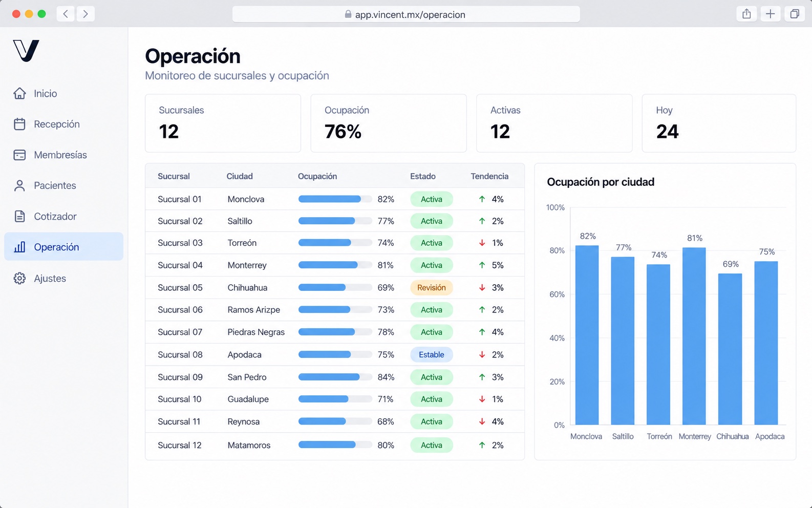Click the city cell Piedras Negras
This screenshot has width=812, height=508.
(x=256, y=332)
